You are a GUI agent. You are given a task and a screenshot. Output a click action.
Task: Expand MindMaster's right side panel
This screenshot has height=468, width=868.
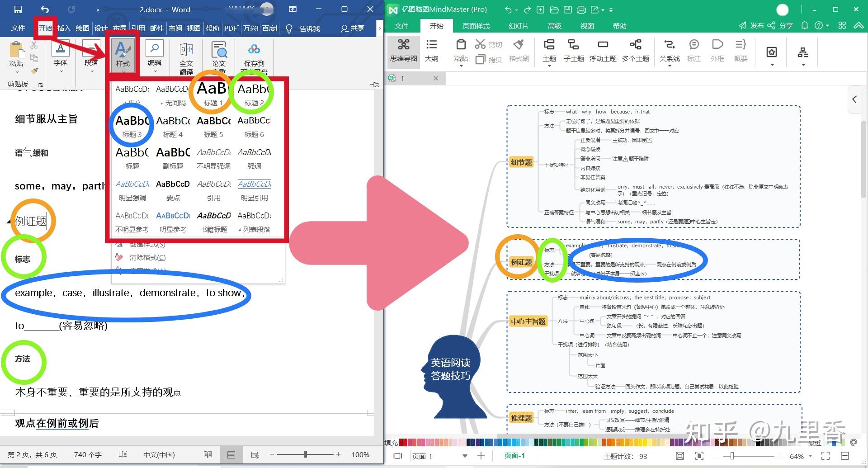(x=854, y=99)
